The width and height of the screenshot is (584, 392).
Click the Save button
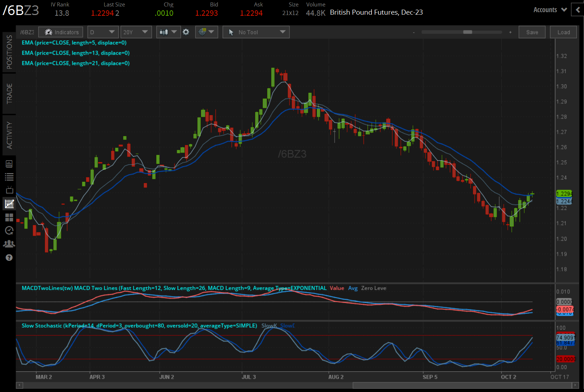(x=532, y=32)
